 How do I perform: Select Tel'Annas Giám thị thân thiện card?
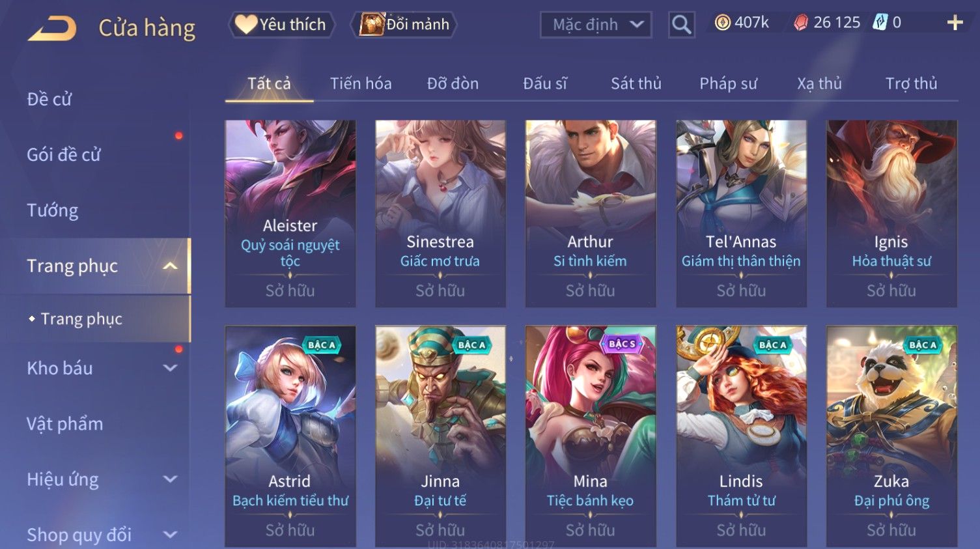click(741, 213)
